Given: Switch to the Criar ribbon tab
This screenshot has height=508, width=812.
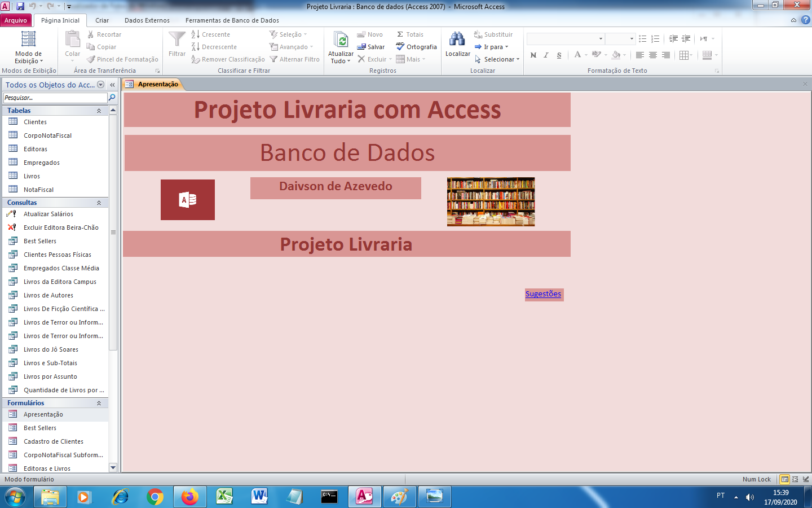Looking at the screenshot, I should [x=103, y=19].
